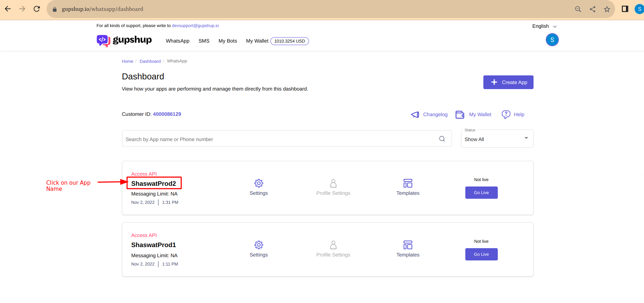Image resolution: width=644 pixels, height=303 pixels.
Task: Open the WhatsApp menu
Action: click(x=178, y=41)
